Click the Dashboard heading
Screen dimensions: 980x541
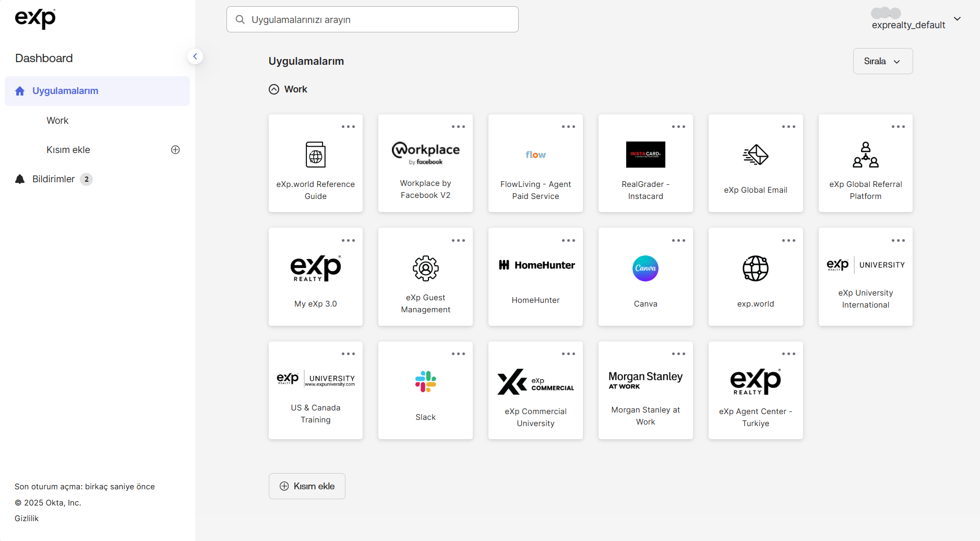44,58
